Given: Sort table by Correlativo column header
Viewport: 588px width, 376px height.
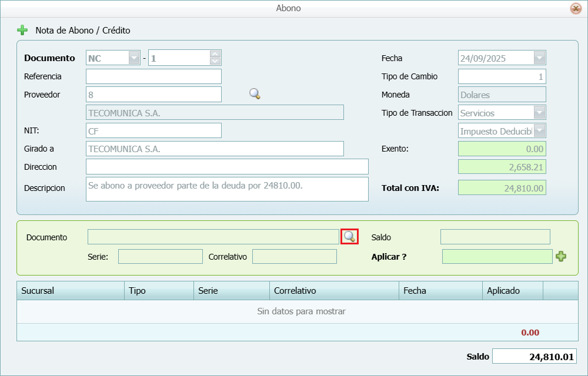Looking at the screenshot, I should pyautogui.click(x=333, y=291).
